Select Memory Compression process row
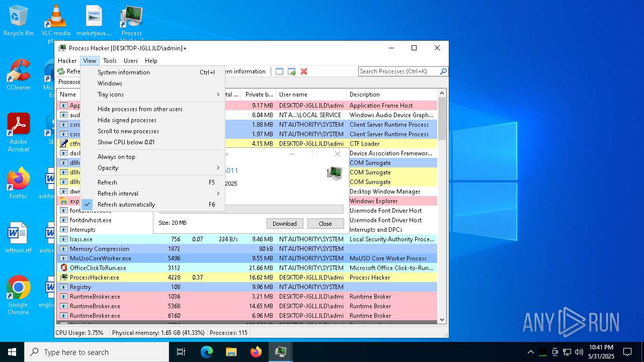Image resolution: width=644 pixels, height=362 pixels. (247, 249)
